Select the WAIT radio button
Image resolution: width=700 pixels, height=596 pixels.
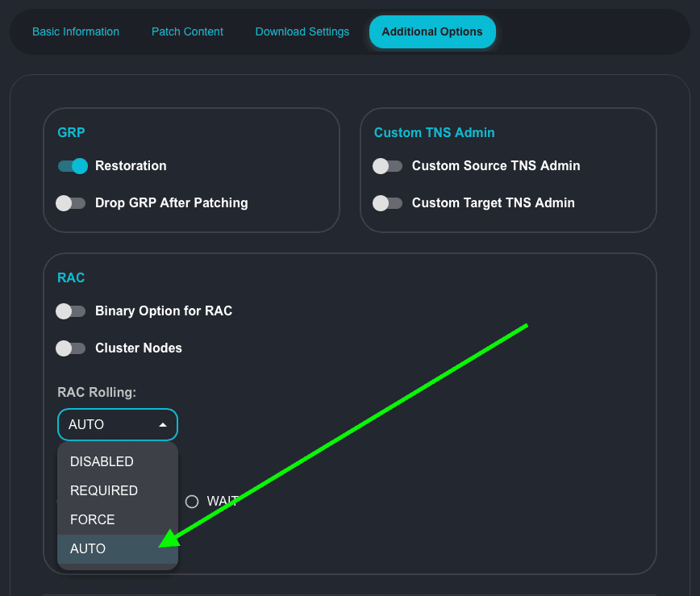point(192,502)
